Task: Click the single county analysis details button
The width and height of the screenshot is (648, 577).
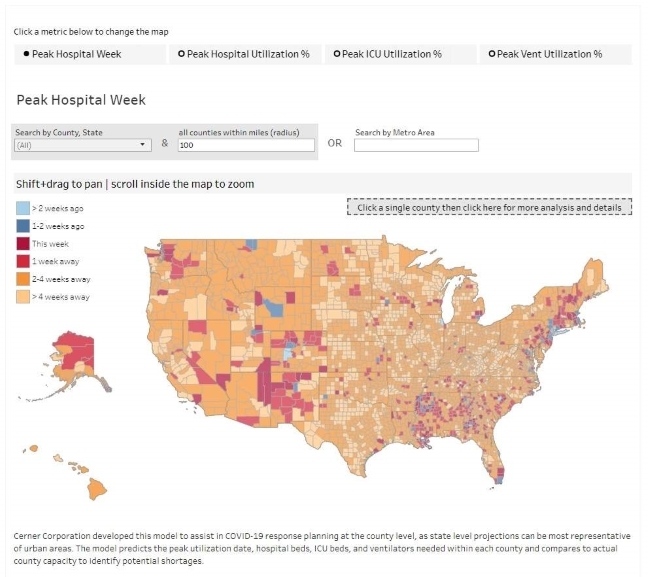Action: pyautogui.click(x=489, y=207)
